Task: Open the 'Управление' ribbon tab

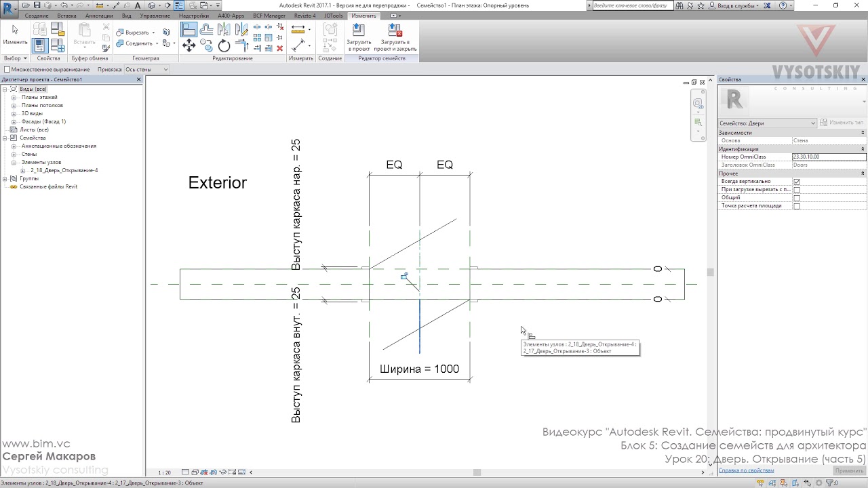Action: coord(155,16)
